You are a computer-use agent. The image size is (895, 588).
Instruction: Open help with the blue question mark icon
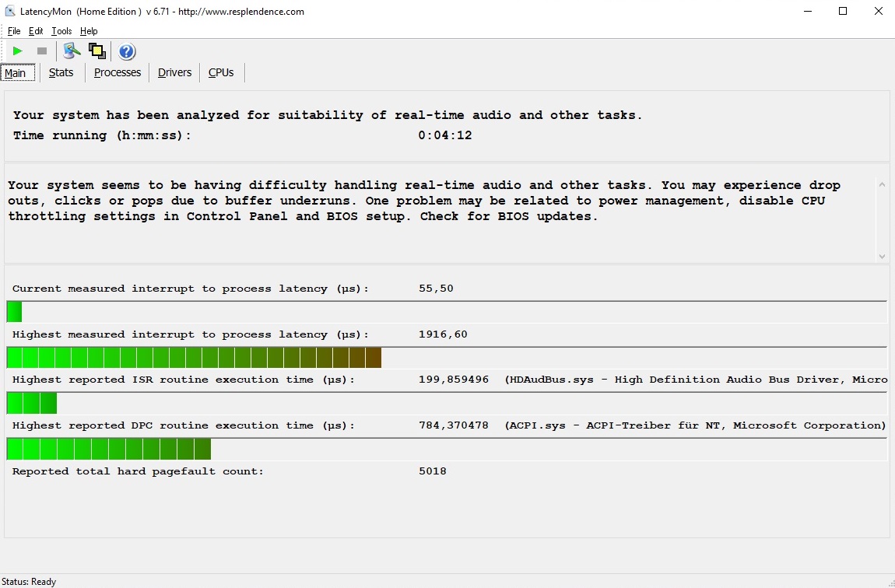click(126, 51)
